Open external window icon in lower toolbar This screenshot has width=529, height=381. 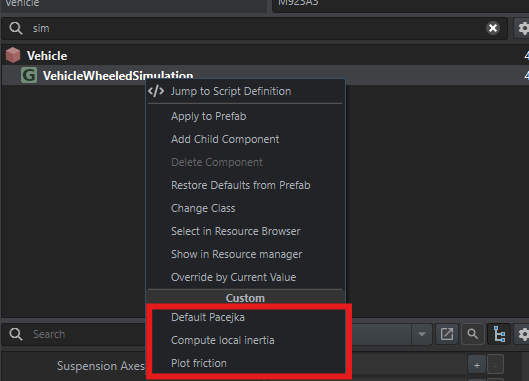[x=447, y=334]
